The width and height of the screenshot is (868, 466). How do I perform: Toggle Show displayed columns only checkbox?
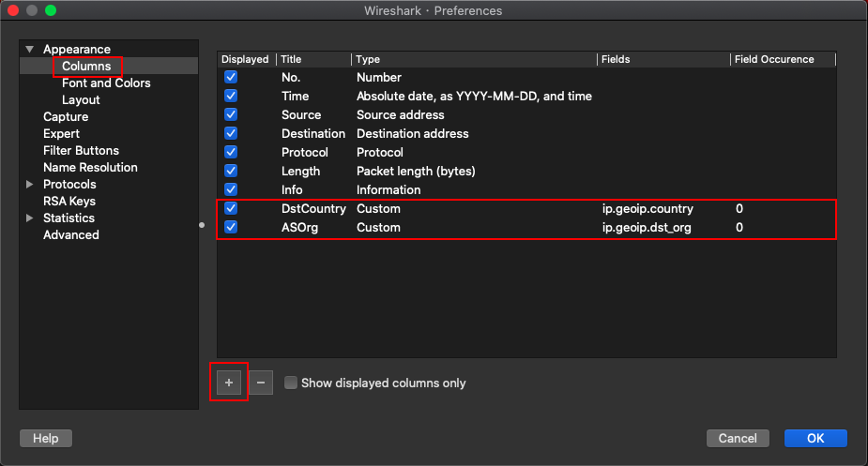point(291,383)
